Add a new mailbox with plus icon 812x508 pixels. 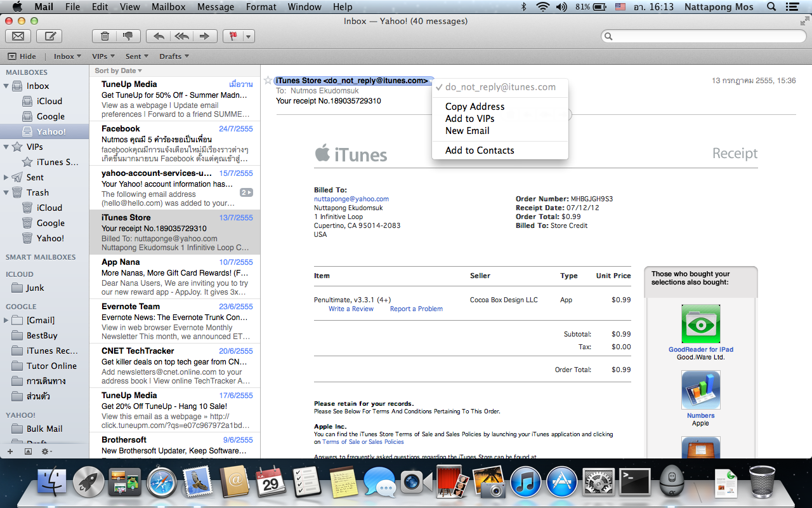(x=10, y=451)
